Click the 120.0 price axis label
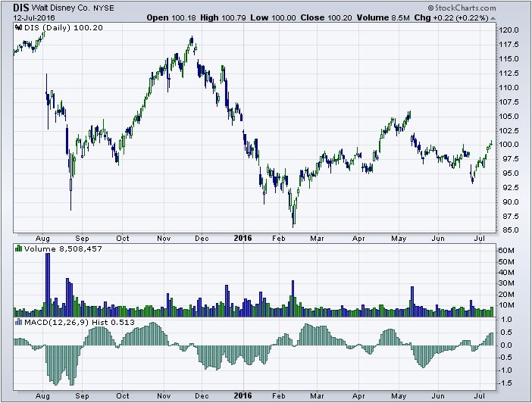 [509, 30]
